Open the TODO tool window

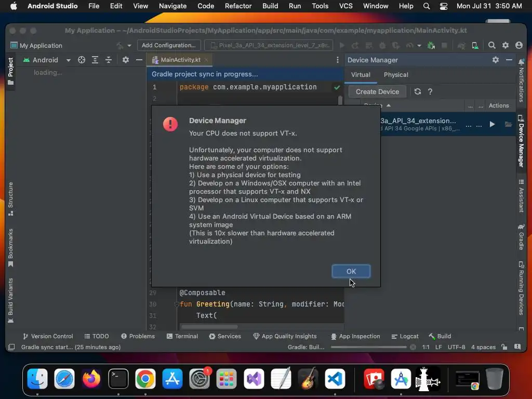(97, 336)
